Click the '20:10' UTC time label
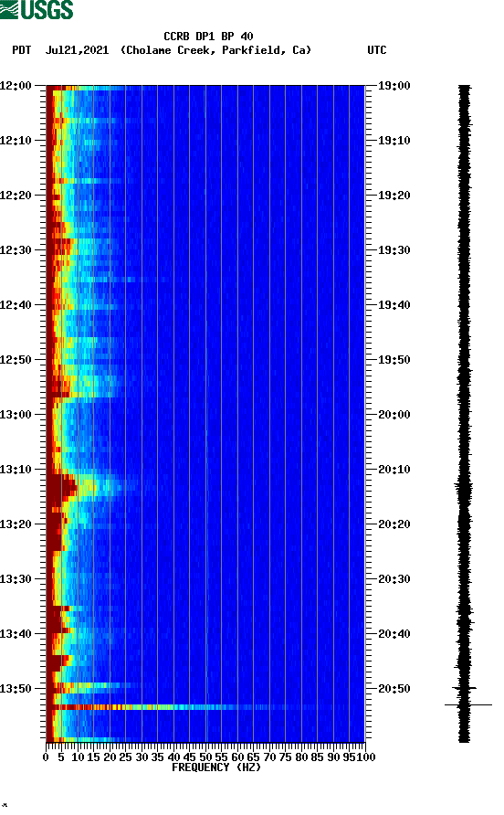 (x=394, y=470)
